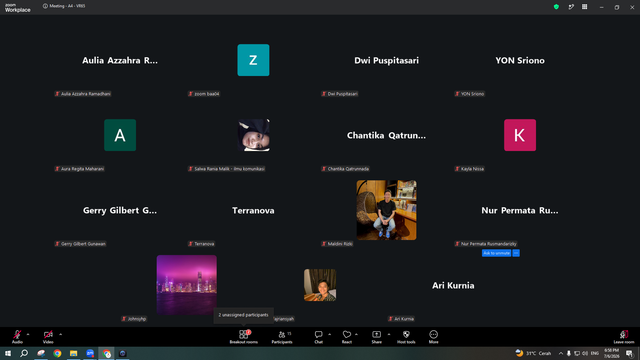
Task: Expand the sharing options arrow beside Share
Action: click(389, 334)
